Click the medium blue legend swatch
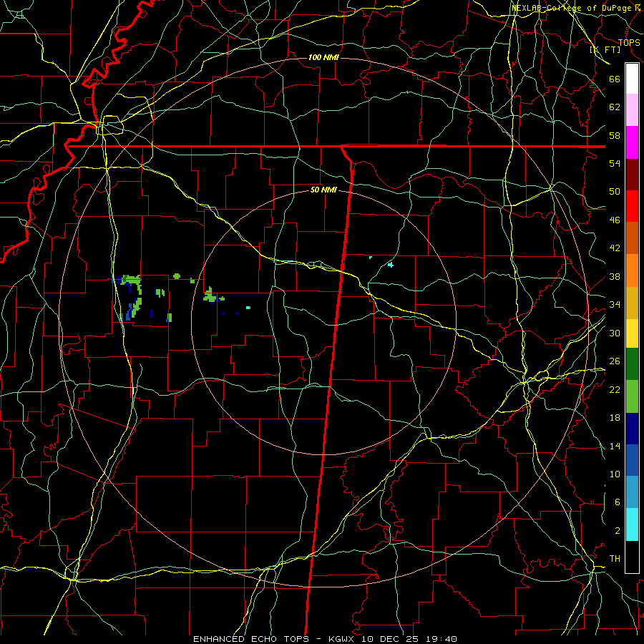The width and height of the screenshot is (644, 644). point(632,460)
